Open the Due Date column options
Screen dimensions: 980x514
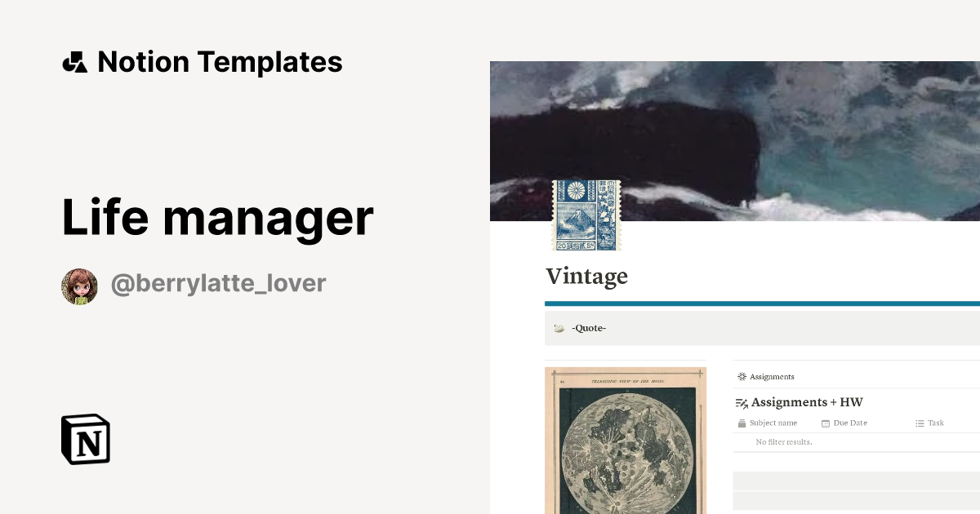(849, 423)
